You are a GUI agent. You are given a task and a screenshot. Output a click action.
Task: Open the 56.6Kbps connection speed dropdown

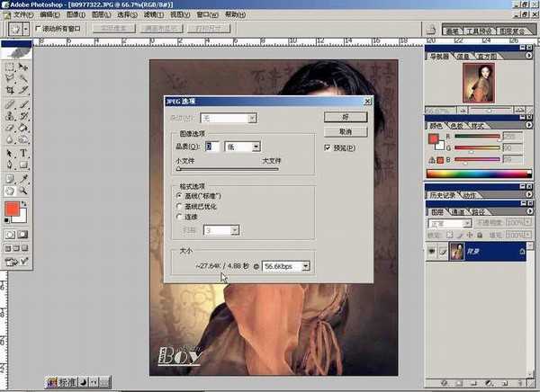tap(306, 266)
